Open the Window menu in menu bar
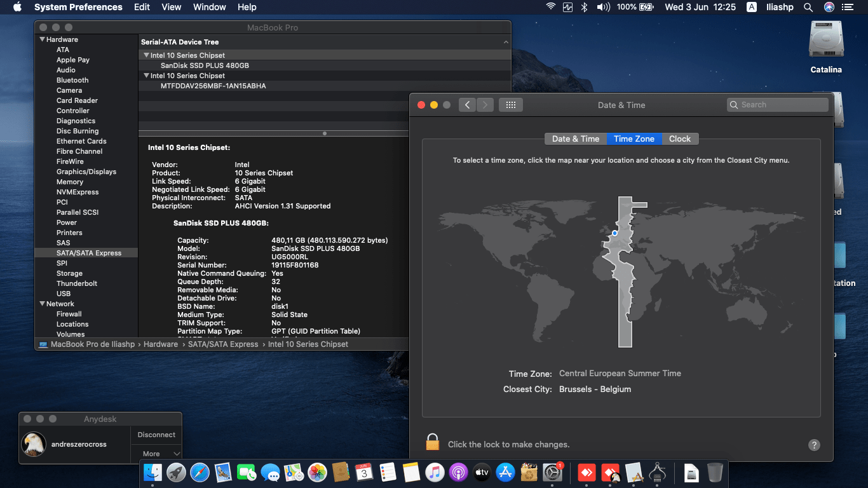 (209, 7)
